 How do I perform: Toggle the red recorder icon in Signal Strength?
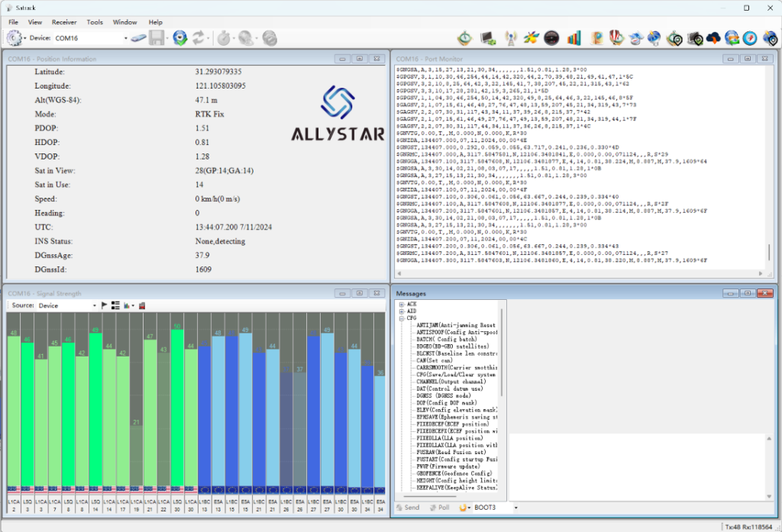[x=142, y=305]
